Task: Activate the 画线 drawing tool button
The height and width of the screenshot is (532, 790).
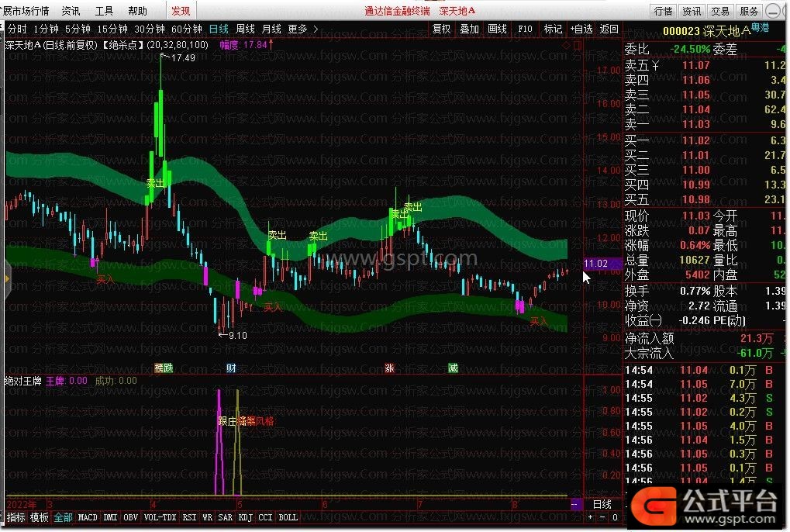Action: pyautogui.click(x=497, y=29)
